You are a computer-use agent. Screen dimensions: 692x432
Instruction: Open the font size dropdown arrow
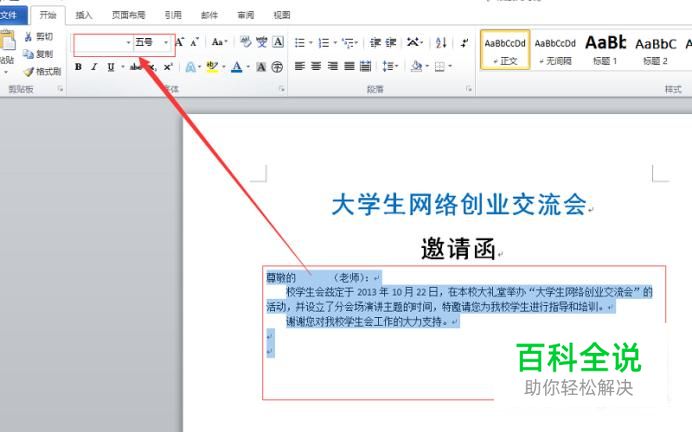click(x=166, y=43)
